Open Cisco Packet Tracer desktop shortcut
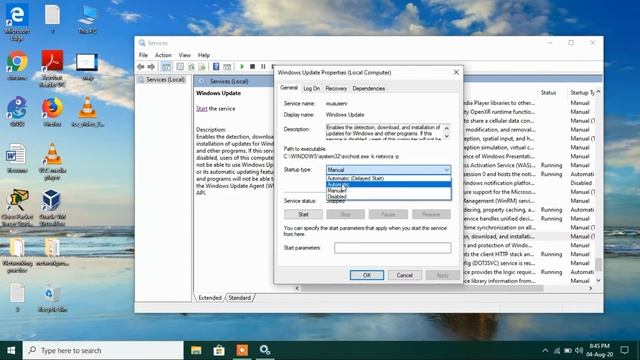The width and height of the screenshot is (640, 360). point(17,207)
